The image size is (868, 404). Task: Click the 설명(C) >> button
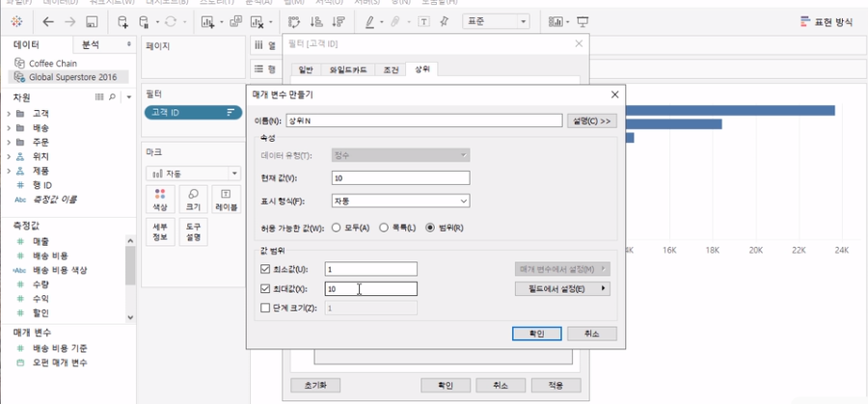(x=592, y=121)
